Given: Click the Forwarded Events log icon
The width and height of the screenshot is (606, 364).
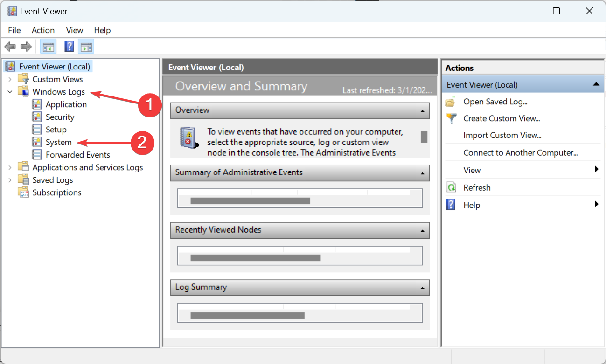Looking at the screenshot, I should pyautogui.click(x=36, y=154).
